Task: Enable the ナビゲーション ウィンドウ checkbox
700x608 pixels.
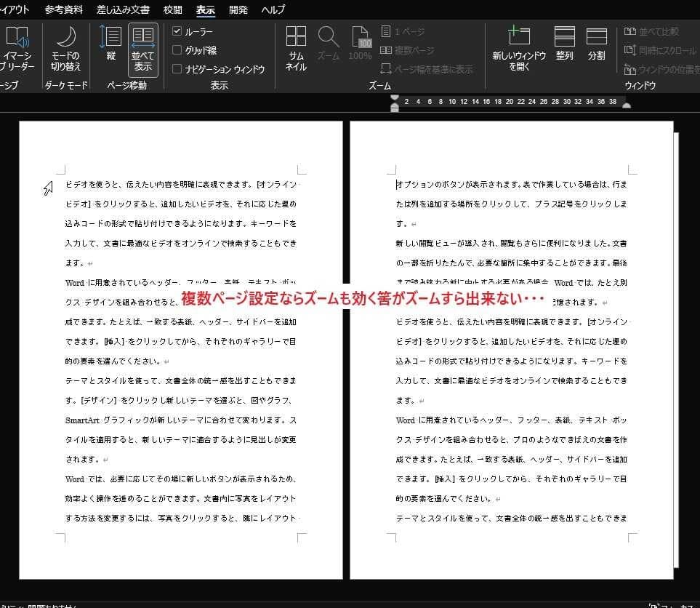Action: tap(177, 69)
